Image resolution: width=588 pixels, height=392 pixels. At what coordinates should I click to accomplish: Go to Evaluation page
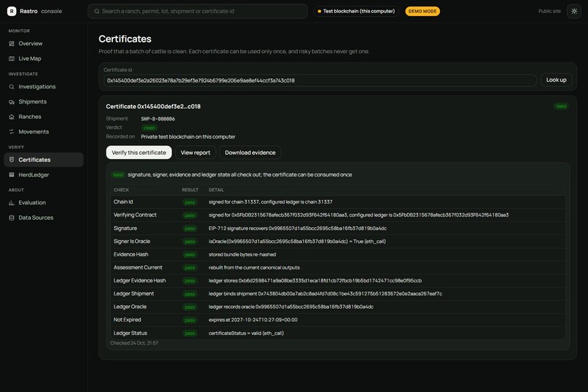pos(44,202)
